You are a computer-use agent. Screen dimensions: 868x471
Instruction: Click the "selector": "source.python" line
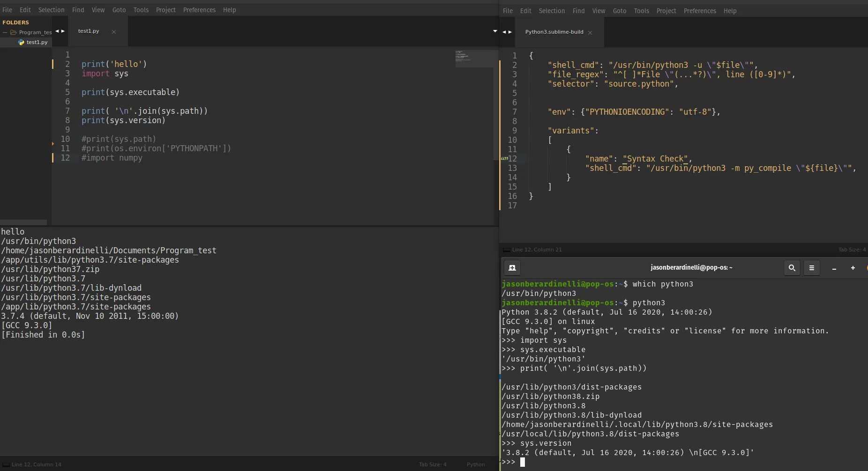pos(613,84)
